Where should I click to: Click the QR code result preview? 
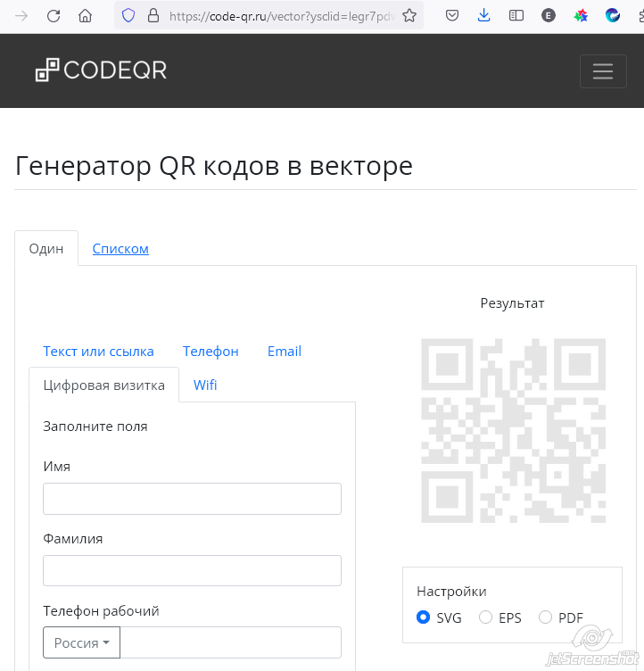pyautogui.click(x=514, y=430)
